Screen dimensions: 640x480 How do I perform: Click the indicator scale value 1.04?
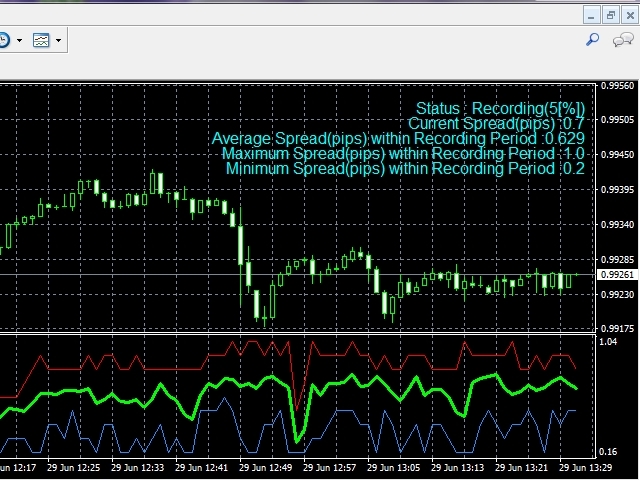[608, 342]
